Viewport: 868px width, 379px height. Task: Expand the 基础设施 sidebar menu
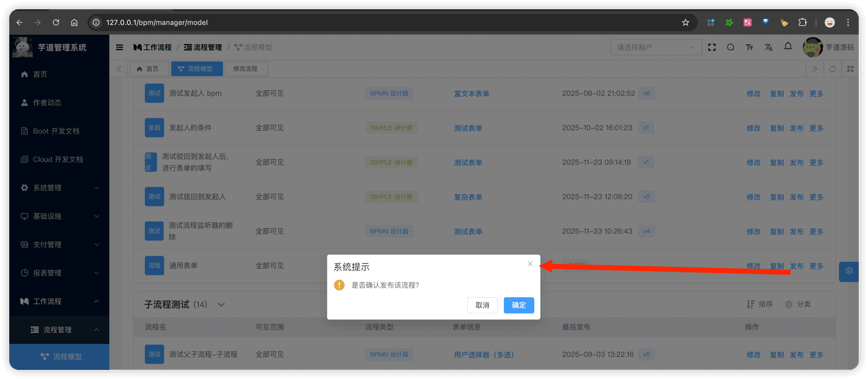59,216
